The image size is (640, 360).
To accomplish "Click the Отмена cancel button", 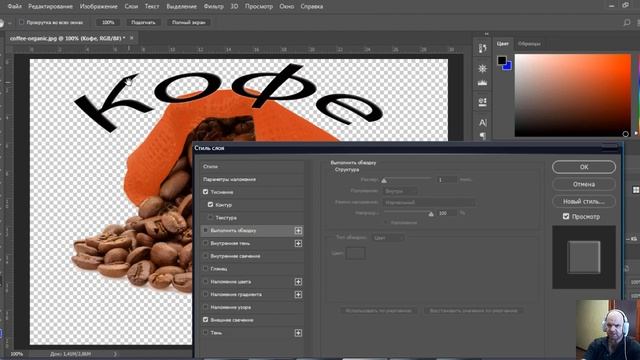I will tap(584, 184).
